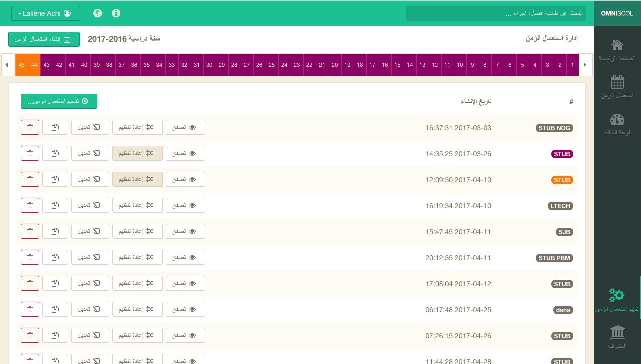The width and height of the screenshot is (641, 364).
Task: Click the info icon in top bar
Action: (116, 13)
